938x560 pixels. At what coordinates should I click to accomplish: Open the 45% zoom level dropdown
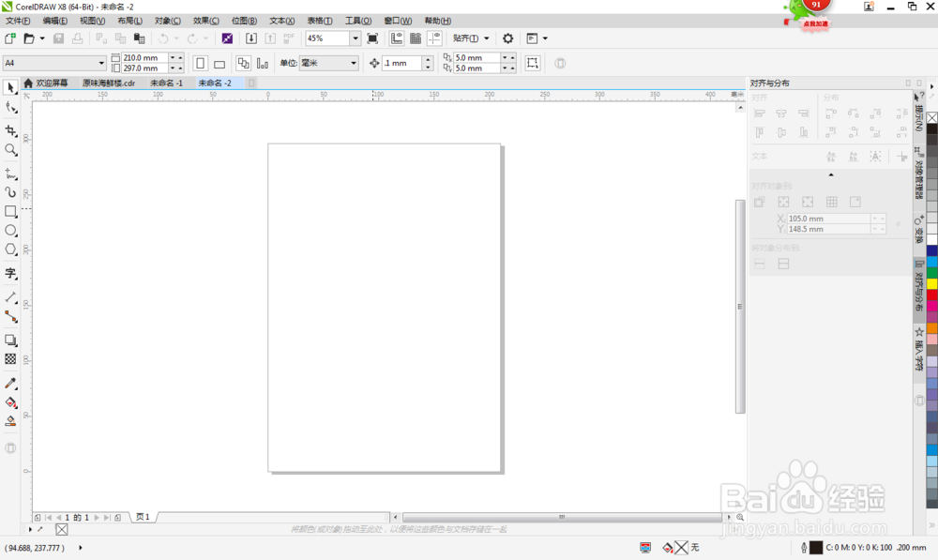[x=355, y=38]
